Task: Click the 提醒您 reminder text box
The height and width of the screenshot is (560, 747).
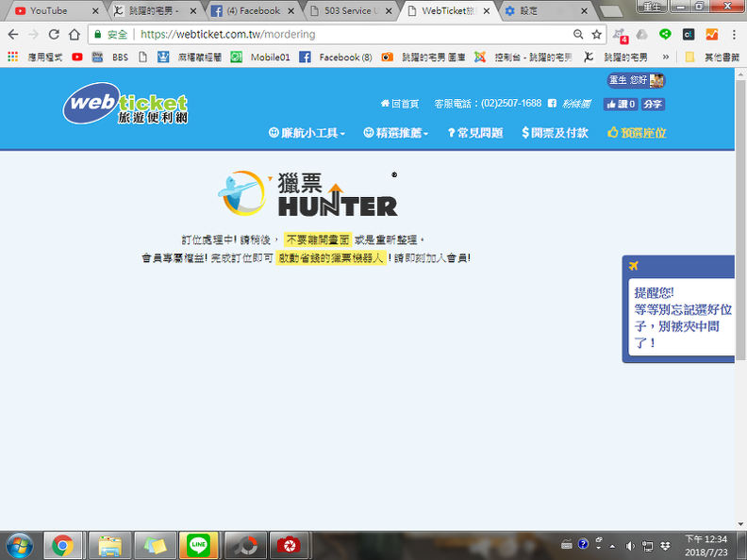Action: pos(682,317)
